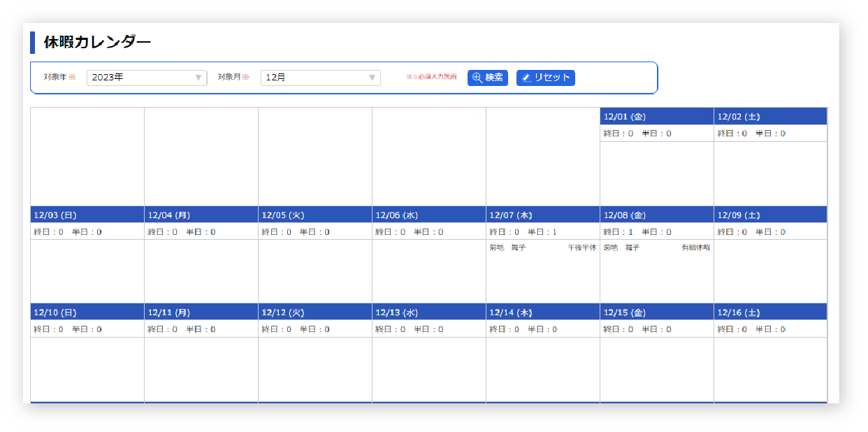
Task: Open 菊地 舞子's 午後半休 entry on 12/07
Action: click(x=542, y=247)
